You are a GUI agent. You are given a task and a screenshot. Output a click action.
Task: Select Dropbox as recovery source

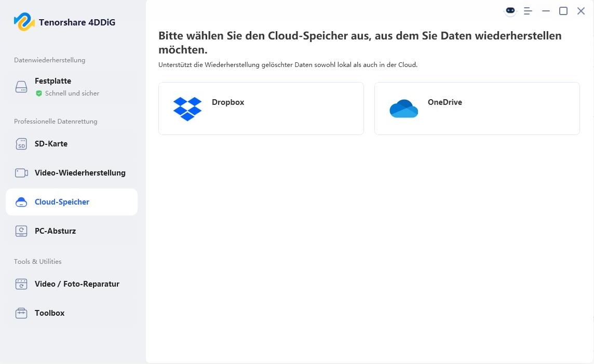(x=261, y=109)
